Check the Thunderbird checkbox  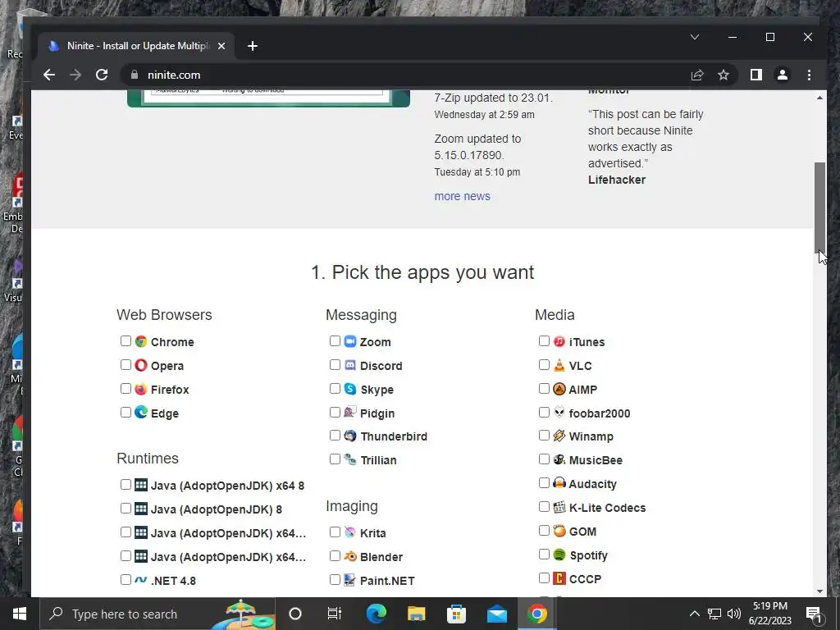pyautogui.click(x=335, y=436)
